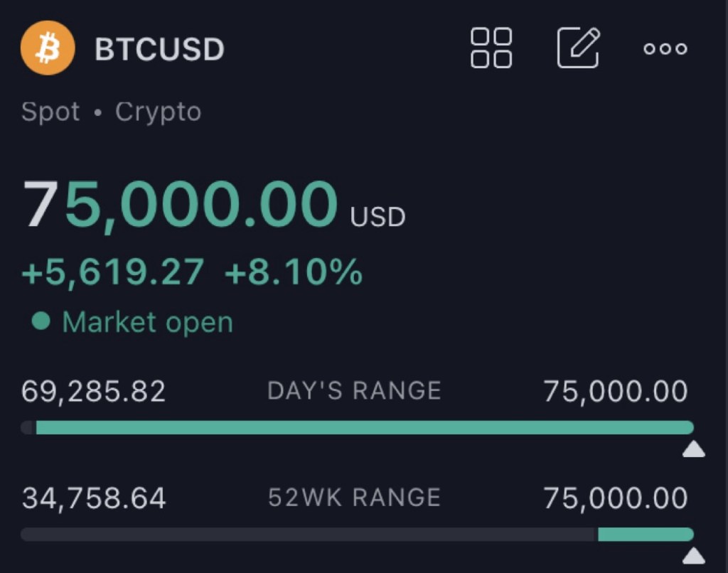
Task: Open the grid layout icon
Action: [491, 48]
